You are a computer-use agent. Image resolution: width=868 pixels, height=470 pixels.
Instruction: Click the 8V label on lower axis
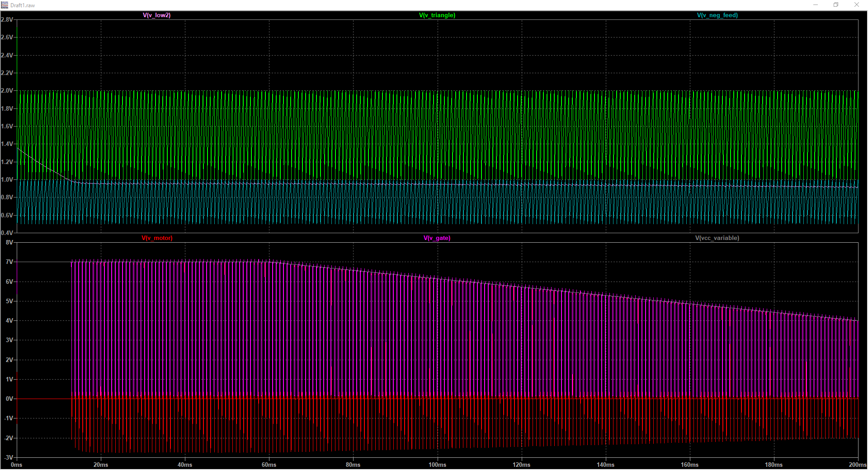9,243
